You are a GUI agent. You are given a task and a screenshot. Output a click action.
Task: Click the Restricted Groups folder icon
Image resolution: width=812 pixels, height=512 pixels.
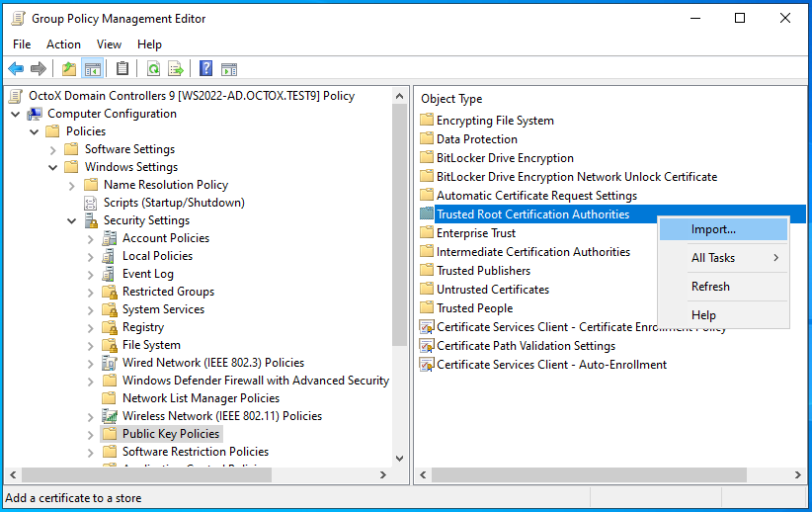(110, 292)
